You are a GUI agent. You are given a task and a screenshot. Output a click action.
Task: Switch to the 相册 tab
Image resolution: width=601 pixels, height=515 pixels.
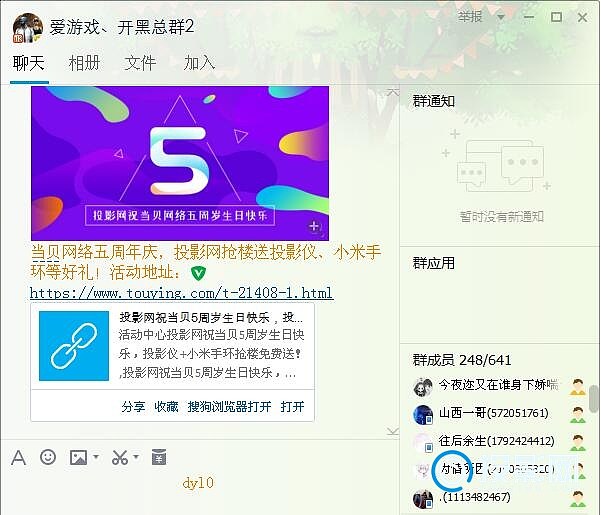point(84,63)
